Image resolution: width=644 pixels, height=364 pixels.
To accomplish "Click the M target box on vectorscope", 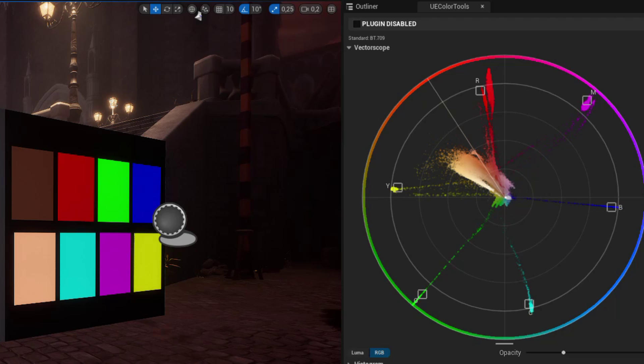I will pos(587,100).
